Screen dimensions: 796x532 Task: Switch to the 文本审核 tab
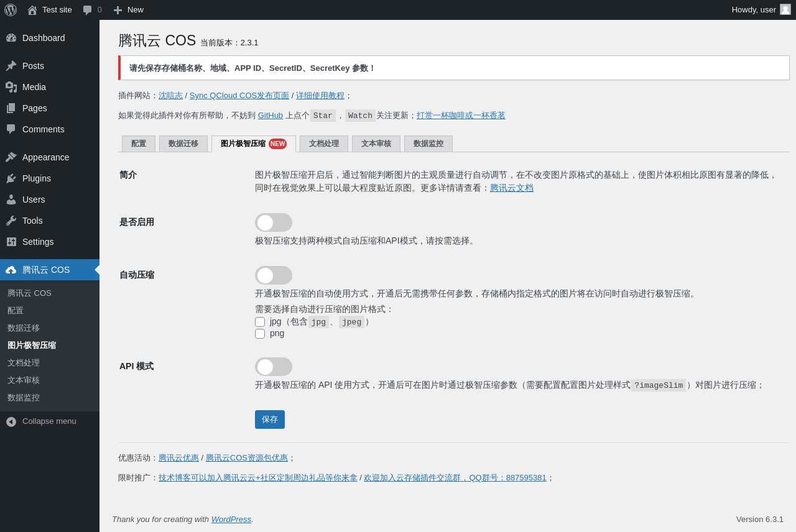(376, 144)
